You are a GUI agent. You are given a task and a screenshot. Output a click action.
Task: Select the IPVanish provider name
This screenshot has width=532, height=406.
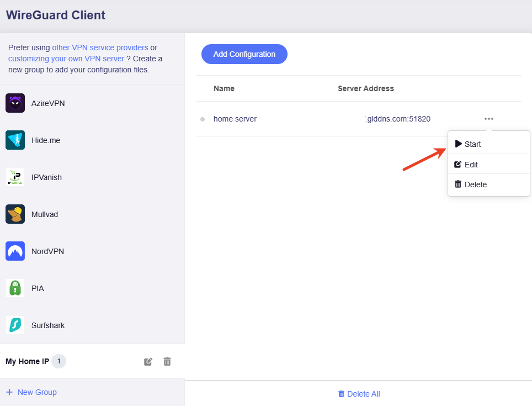pos(46,177)
